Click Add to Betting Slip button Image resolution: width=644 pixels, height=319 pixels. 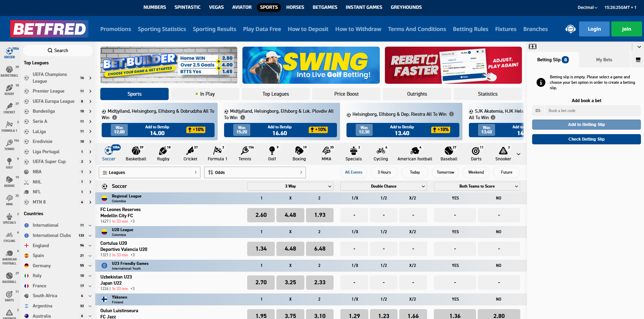pos(587,125)
